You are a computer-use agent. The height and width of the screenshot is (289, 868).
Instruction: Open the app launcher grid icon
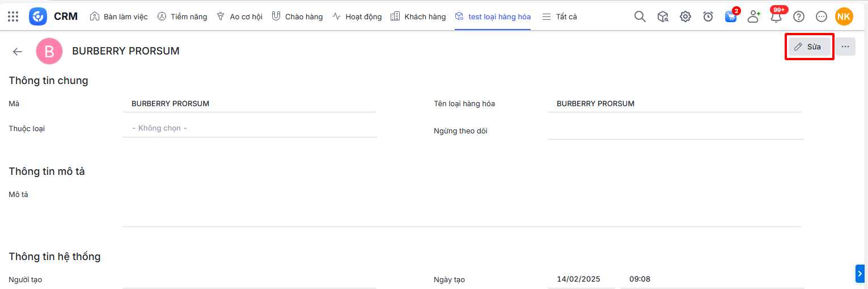pos(13,16)
